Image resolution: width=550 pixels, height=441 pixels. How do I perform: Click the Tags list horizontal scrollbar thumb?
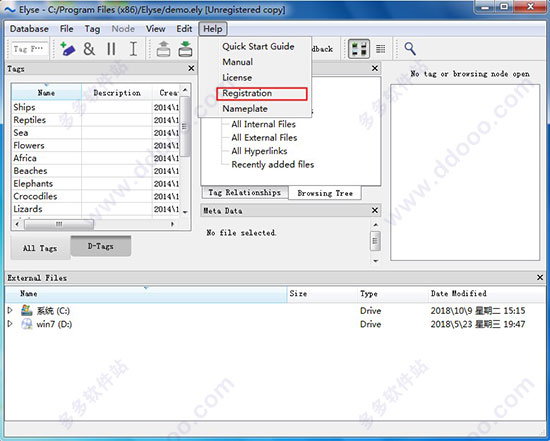[x=59, y=224]
